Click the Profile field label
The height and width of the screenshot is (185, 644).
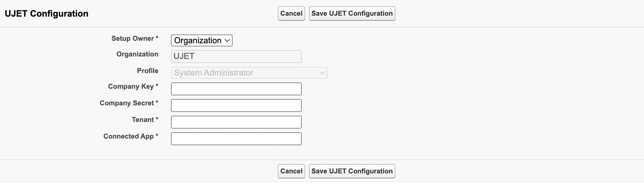tap(147, 71)
